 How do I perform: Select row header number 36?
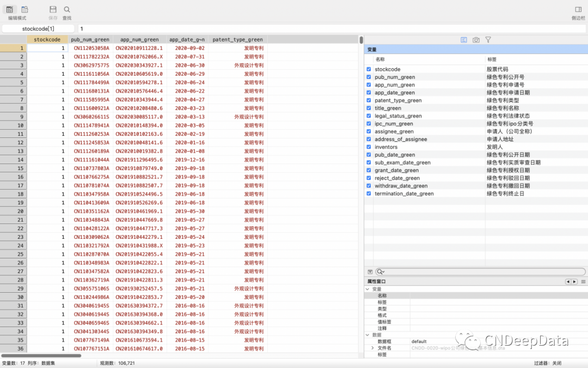point(13,348)
